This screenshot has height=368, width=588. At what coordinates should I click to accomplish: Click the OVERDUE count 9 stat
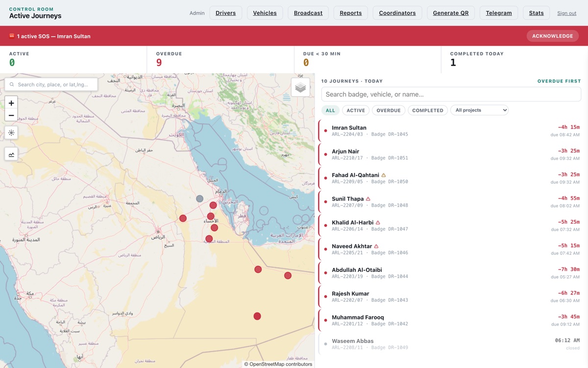click(x=220, y=59)
